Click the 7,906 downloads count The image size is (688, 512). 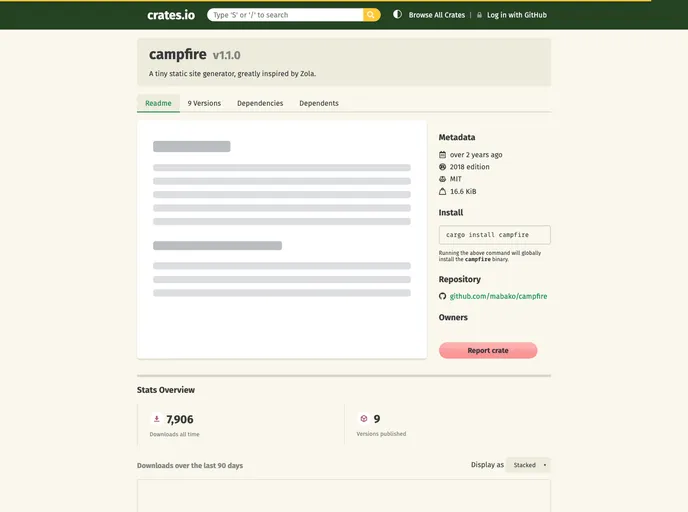180,419
